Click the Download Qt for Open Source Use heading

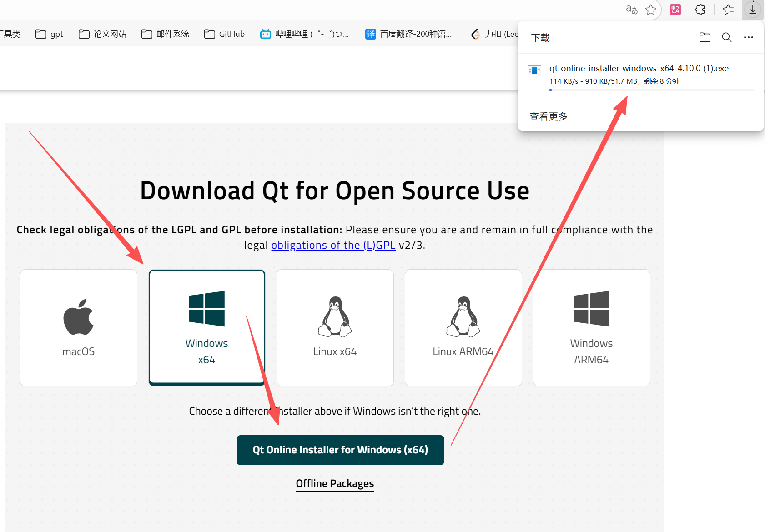click(335, 191)
